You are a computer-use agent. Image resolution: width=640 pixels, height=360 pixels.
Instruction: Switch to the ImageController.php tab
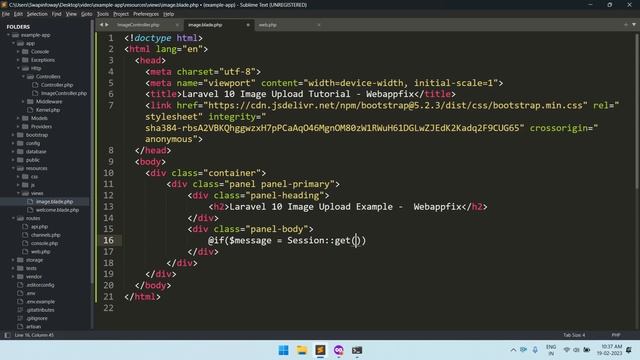(138, 25)
